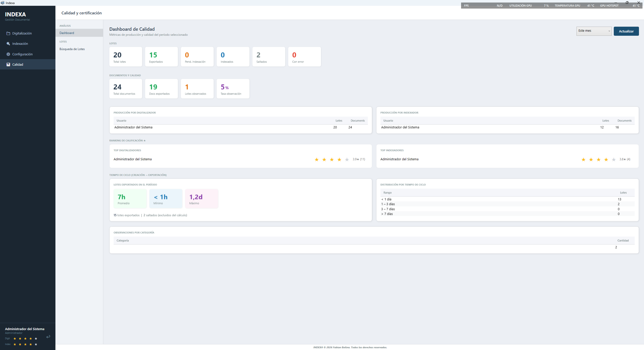The image size is (644, 350).
Task: Click empty fifth star in Top Indexadores
Action: pyautogui.click(x=614, y=159)
